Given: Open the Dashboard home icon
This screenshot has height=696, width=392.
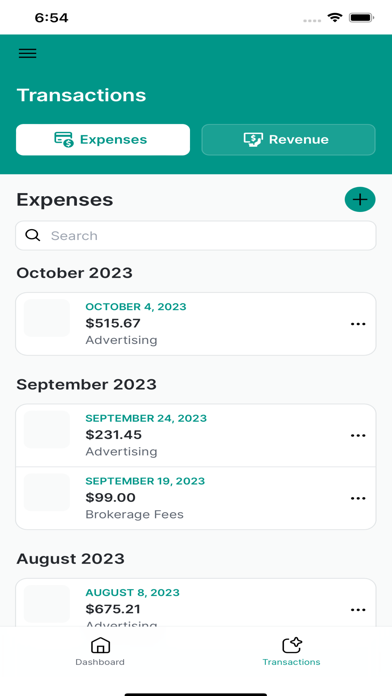Looking at the screenshot, I should [100, 645].
